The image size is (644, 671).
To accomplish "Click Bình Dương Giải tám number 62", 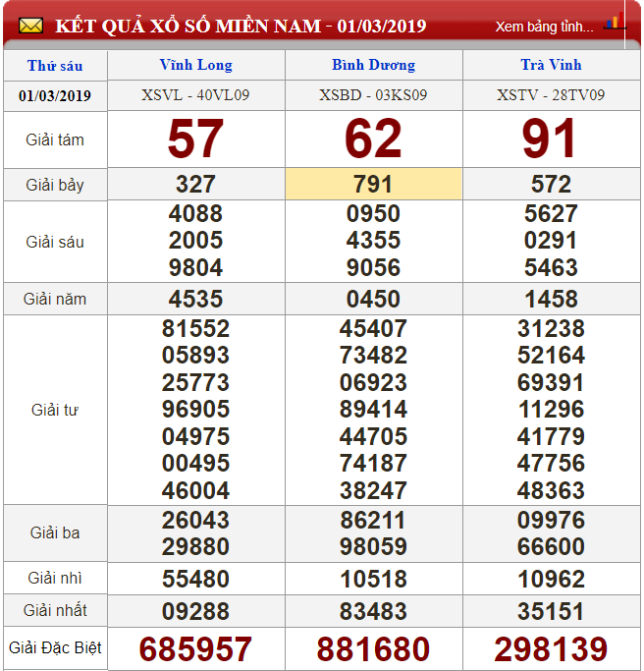I will pyautogui.click(x=373, y=139).
